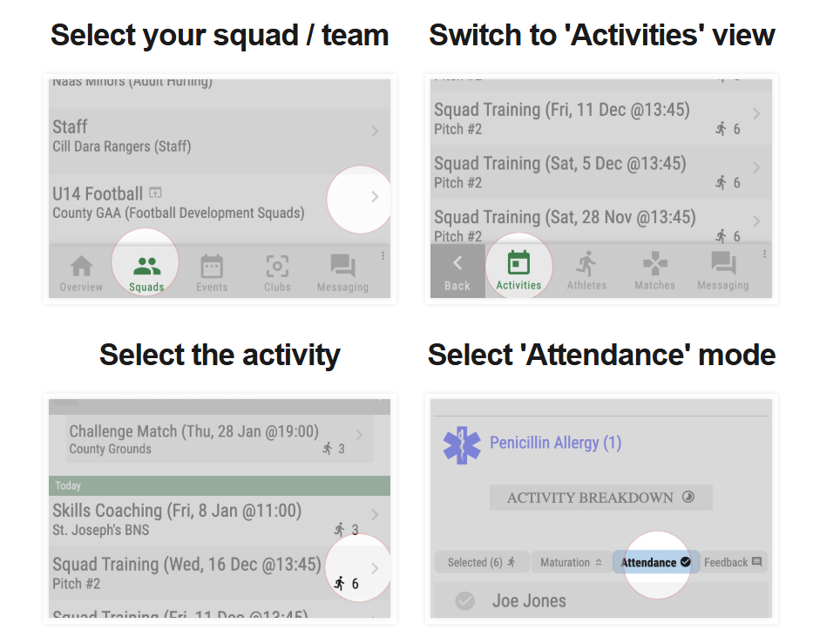The image size is (840, 644).
Task: Switch to the Activities calendar icon
Action: pyautogui.click(x=518, y=264)
